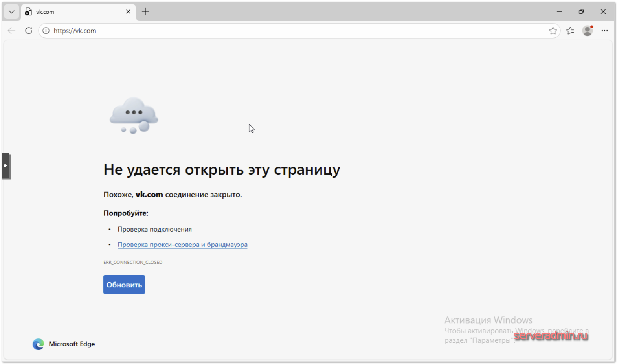617x364 pixels.
Task: Click the Microsoft Edge logo
Action: click(x=38, y=344)
